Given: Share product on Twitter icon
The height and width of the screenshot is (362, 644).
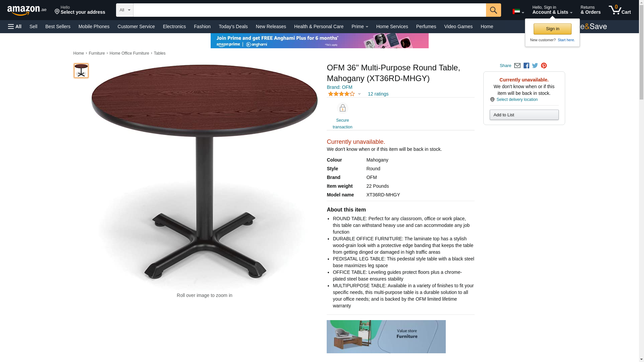Looking at the screenshot, I should pos(535,66).
